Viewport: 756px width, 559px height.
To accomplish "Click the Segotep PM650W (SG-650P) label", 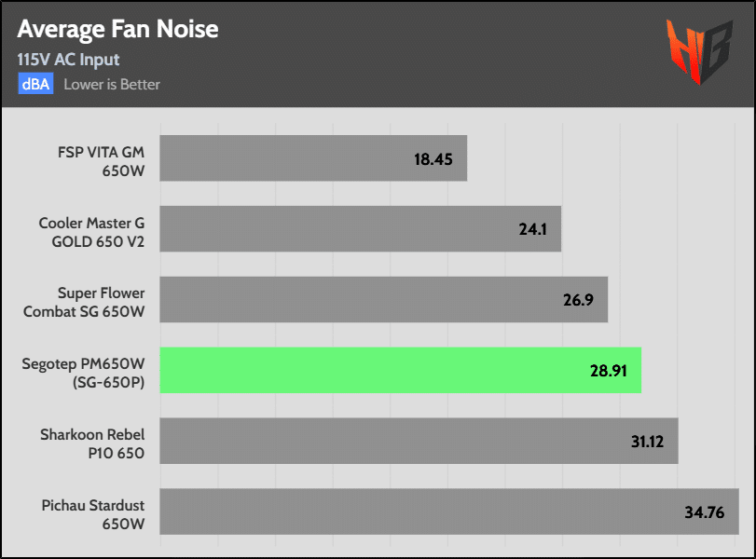I will [83, 373].
